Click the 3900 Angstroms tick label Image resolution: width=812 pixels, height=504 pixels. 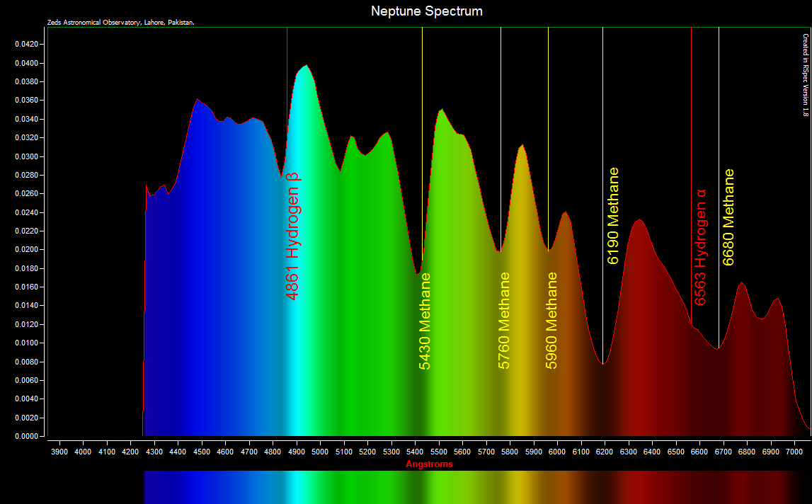59,451
